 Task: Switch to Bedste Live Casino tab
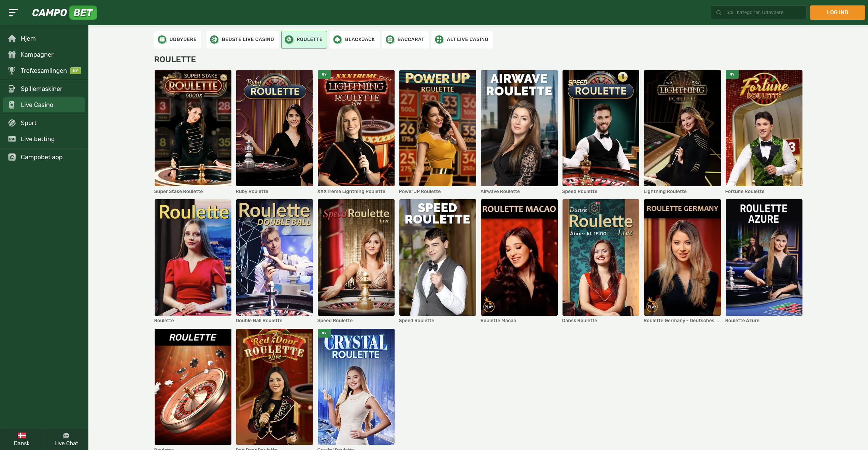pos(242,40)
